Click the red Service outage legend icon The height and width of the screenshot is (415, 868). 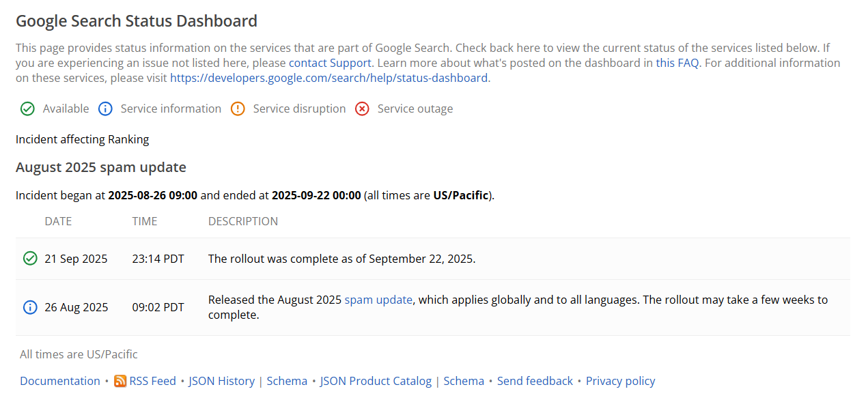[x=362, y=109]
